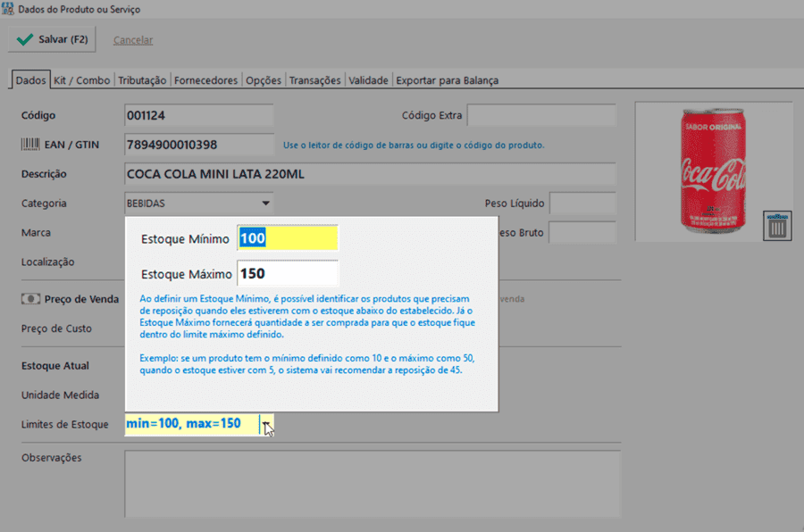This screenshot has height=532, width=804.
Task: Click the money icon next to Preço de Venda
Action: point(31,299)
